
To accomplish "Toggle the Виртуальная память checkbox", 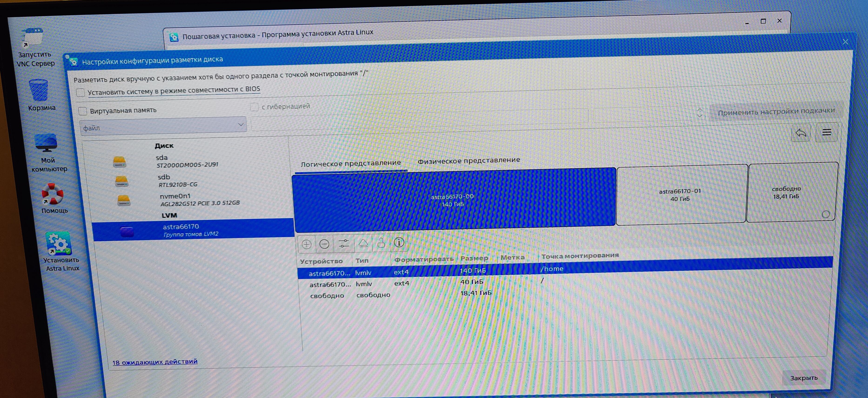I will 83,111.
